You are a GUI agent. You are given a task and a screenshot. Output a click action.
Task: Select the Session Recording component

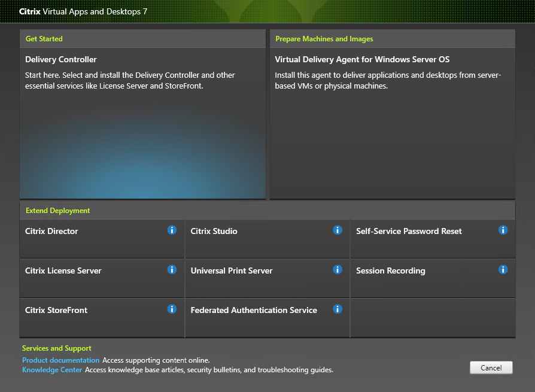point(419,278)
